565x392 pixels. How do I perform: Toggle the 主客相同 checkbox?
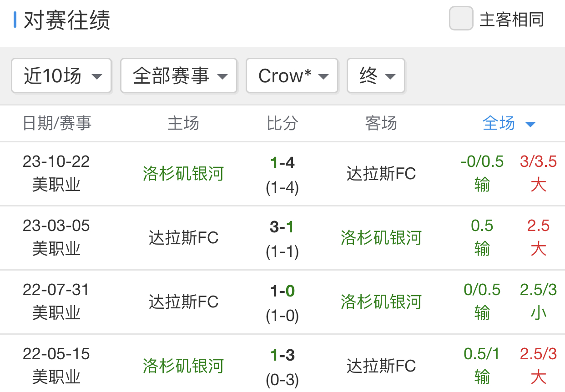(x=461, y=19)
